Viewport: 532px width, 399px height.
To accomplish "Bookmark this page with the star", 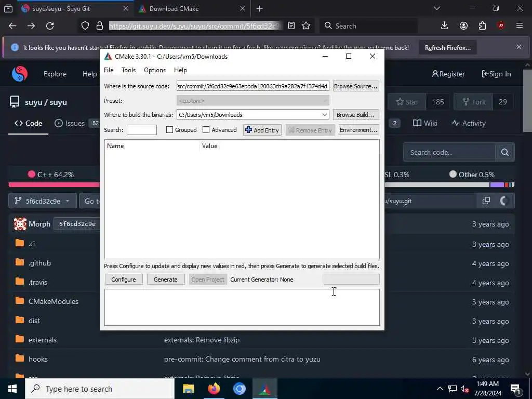I will [306, 26].
